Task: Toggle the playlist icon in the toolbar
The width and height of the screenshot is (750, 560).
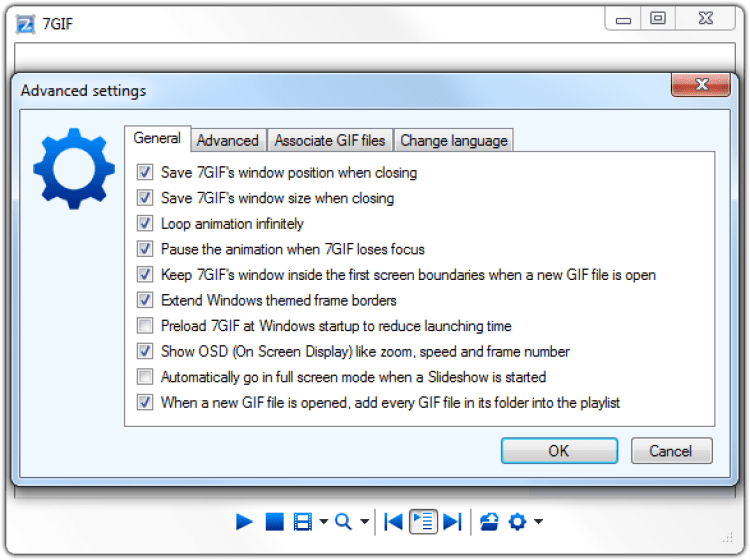Action: click(x=423, y=522)
